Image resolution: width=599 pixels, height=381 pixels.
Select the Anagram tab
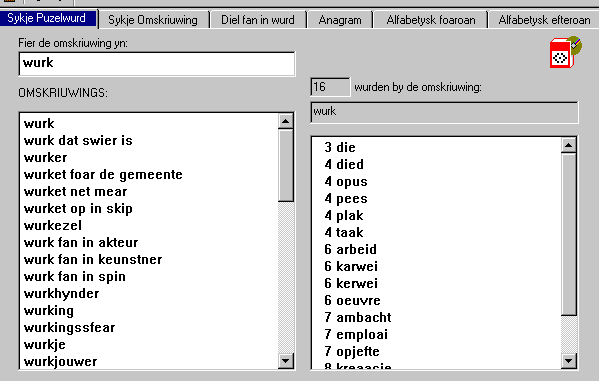[340, 20]
